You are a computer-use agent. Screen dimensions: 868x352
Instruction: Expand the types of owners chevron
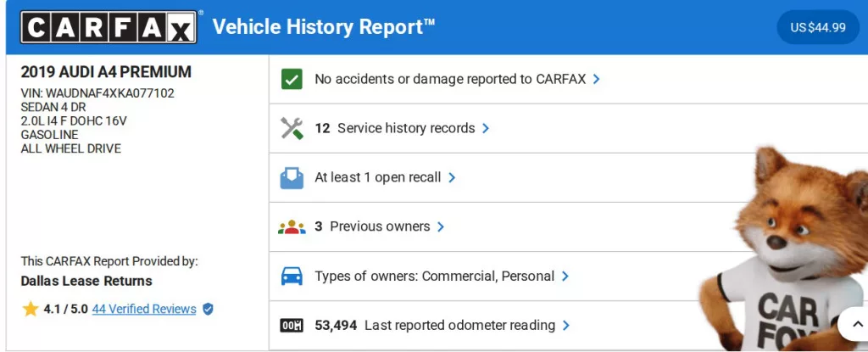tap(565, 277)
